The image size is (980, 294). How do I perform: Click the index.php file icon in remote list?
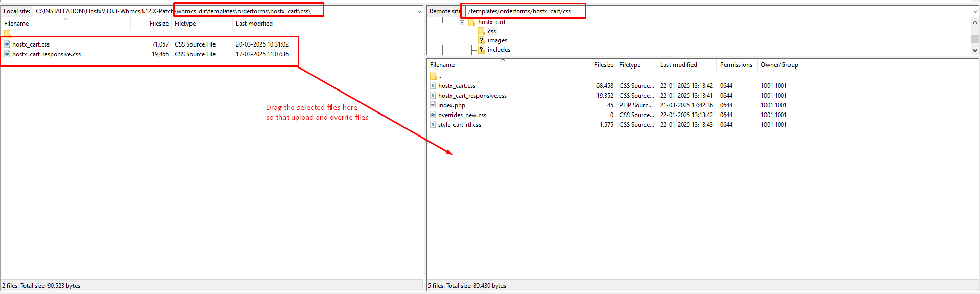(x=433, y=105)
